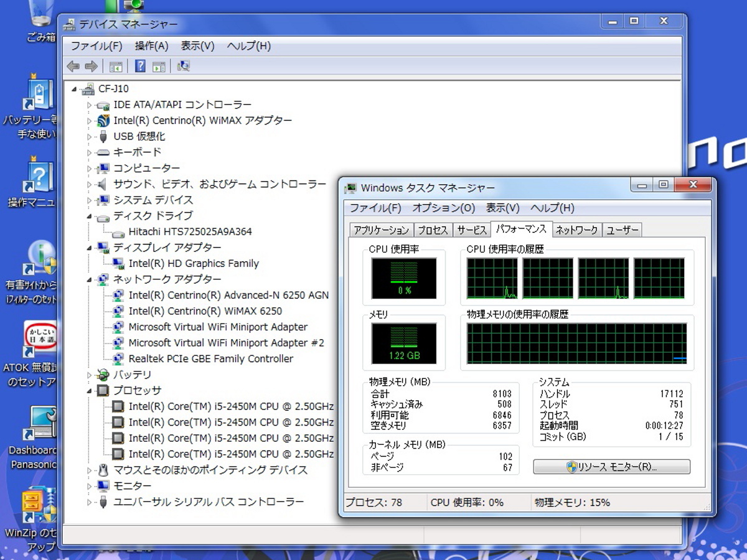Viewport: 747px width, 560px height.
Task: Select the バッテリ category
Action: [132, 375]
